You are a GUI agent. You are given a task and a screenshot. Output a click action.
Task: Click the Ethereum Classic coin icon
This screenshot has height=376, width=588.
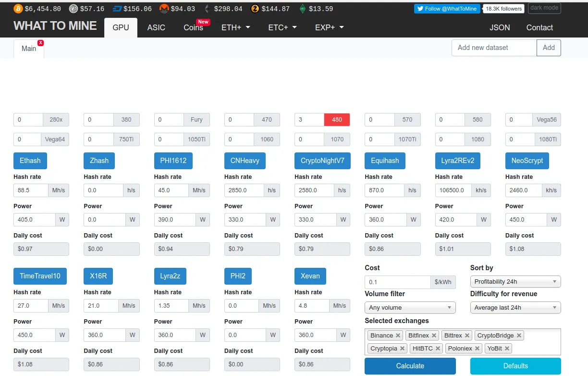pyautogui.click(x=302, y=9)
